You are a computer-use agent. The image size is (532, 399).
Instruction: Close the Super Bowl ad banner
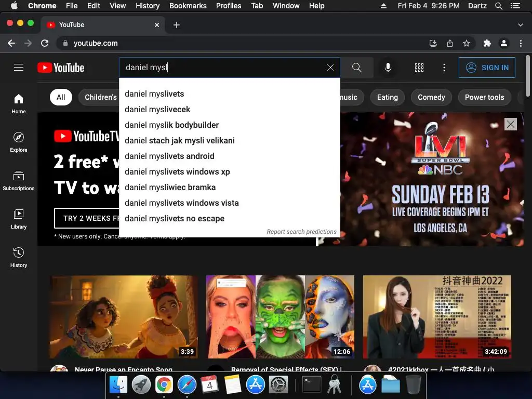tap(510, 124)
